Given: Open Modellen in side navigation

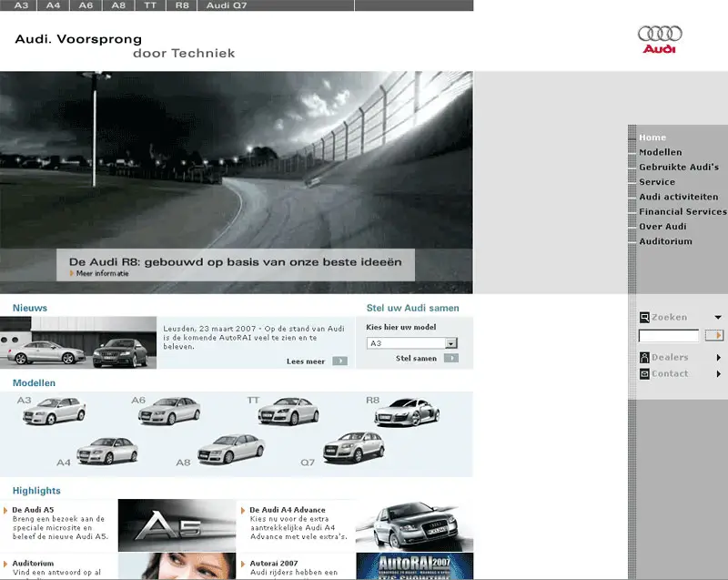Looking at the screenshot, I should click(661, 152).
